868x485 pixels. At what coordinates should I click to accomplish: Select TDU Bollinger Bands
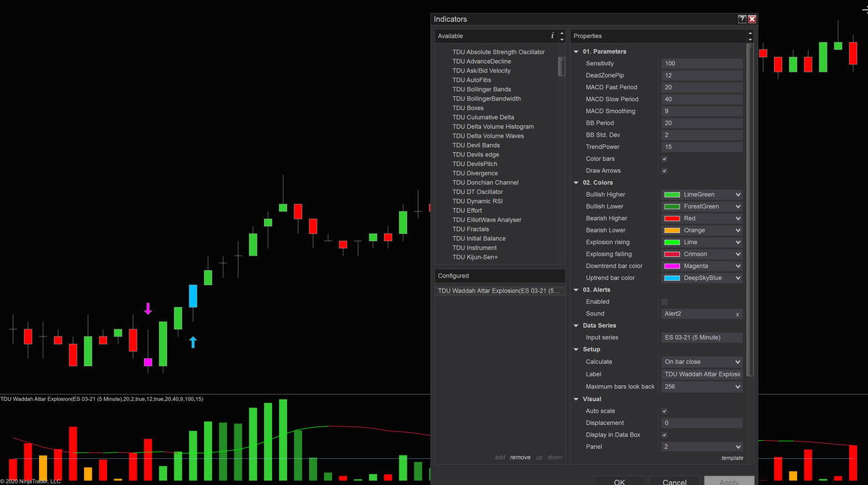coord(482,90)
